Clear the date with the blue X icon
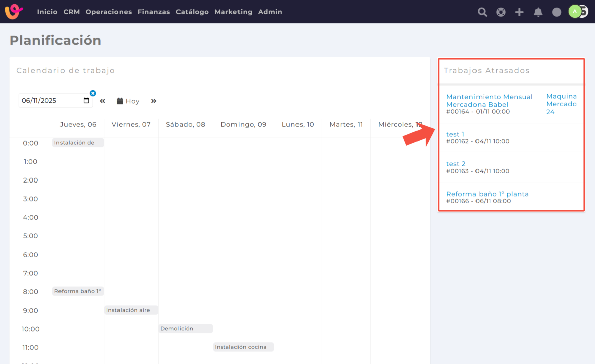This screenshot has height=364, width=595. (x=93, y=93)
